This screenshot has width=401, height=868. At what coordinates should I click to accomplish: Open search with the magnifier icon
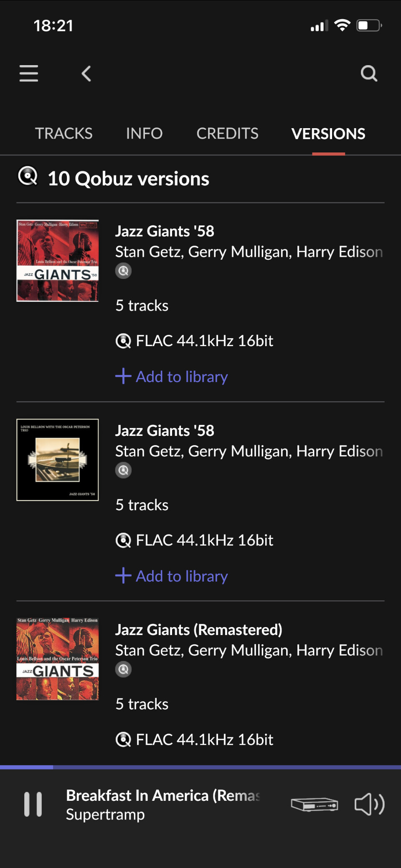(369, 73)
